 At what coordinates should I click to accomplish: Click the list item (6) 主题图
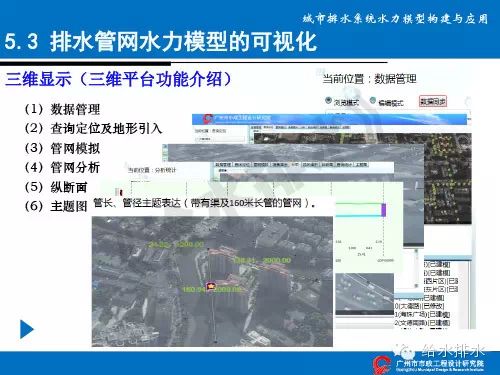click(x=56, y=206)
